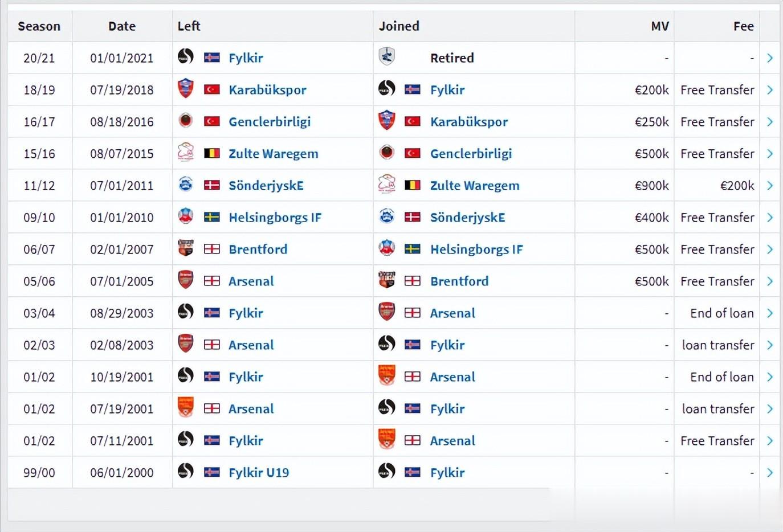Open Genclerbirligi link in 15/16 Joined column
Screen dimensions: 783x532
tap(471, 153)
